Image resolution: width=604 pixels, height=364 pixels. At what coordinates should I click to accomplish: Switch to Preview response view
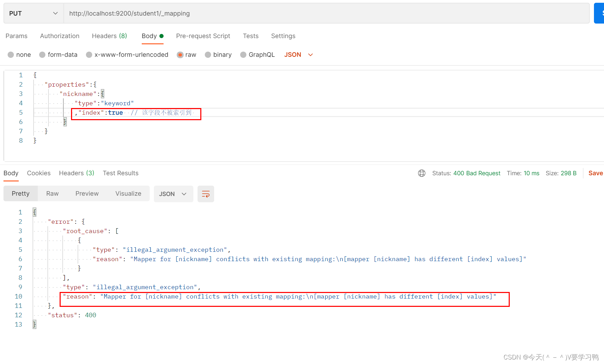click(87, 194)
